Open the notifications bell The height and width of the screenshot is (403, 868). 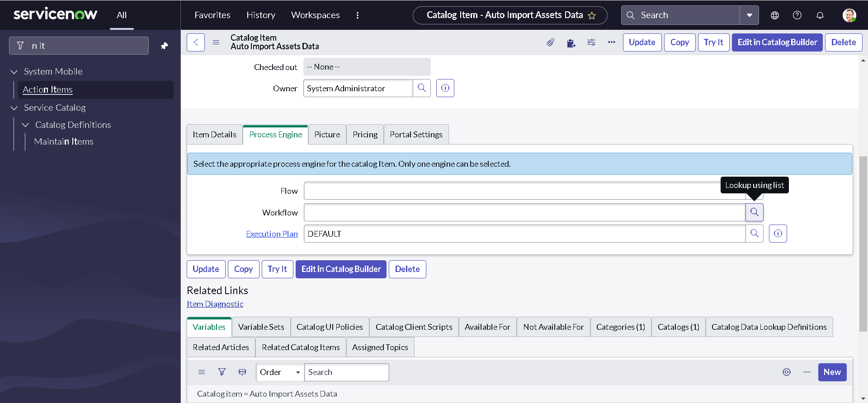(x=820, y=15)
